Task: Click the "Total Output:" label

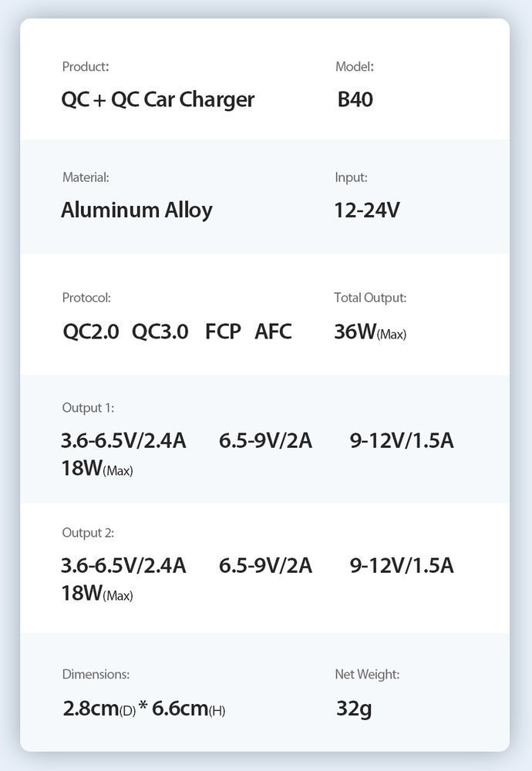Action: (x=370, y=298)
